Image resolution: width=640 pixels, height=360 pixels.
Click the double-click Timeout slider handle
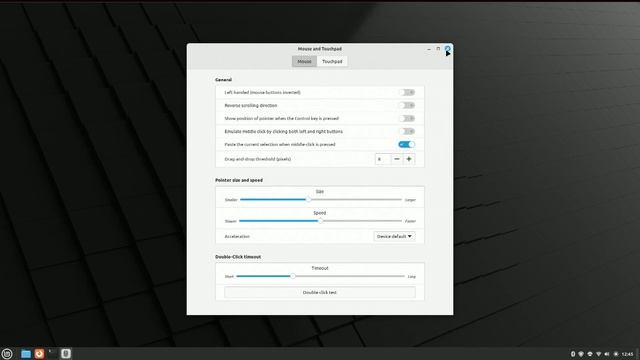[x=293, y=276]
